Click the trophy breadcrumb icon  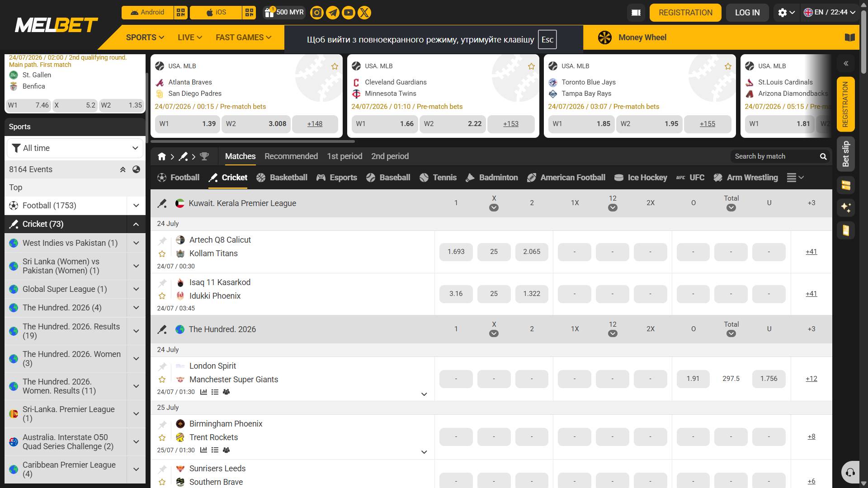(204, 156)
